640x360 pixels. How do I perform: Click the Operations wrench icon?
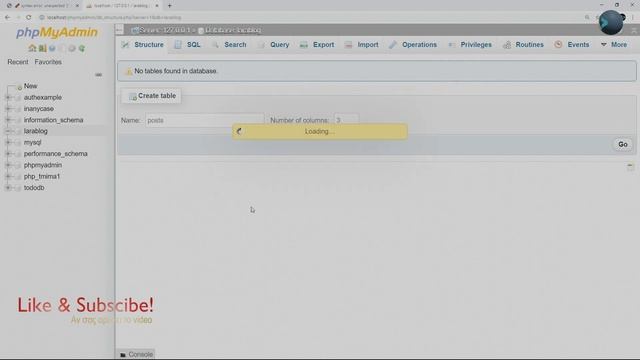click(x=393, y=44)
